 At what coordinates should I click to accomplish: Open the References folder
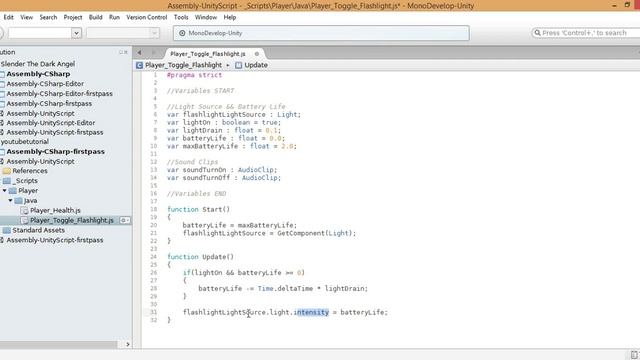(x=30, y=171)
